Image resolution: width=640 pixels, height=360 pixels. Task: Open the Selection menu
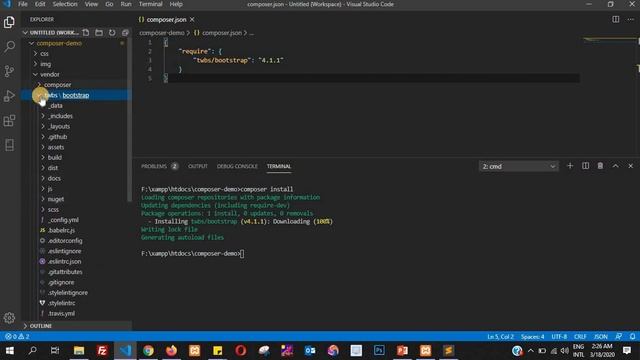(x=65, y=4)
